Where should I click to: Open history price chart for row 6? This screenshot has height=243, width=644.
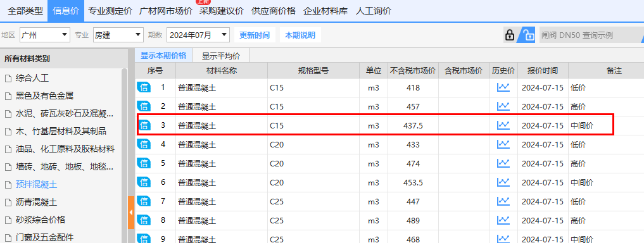[x=503, y=182]
